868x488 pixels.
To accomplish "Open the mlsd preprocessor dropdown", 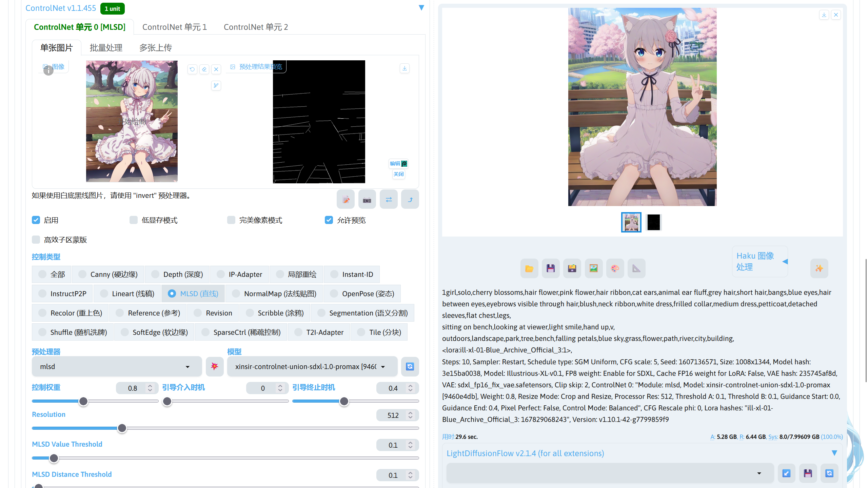I will (x=117, y=366).
